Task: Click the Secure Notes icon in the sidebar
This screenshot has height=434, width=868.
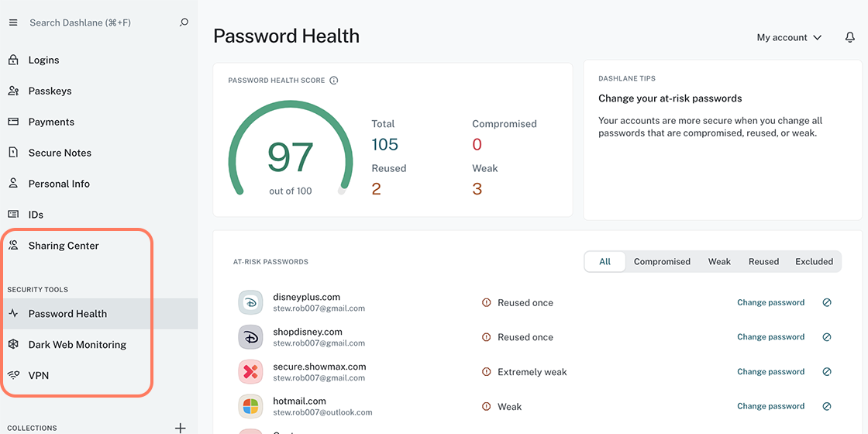Action: [13, 153]
